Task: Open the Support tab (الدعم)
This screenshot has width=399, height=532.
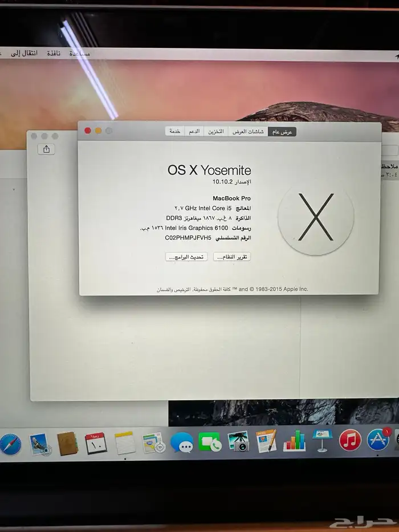Action: pyautogui.click(x=194, y=131)
